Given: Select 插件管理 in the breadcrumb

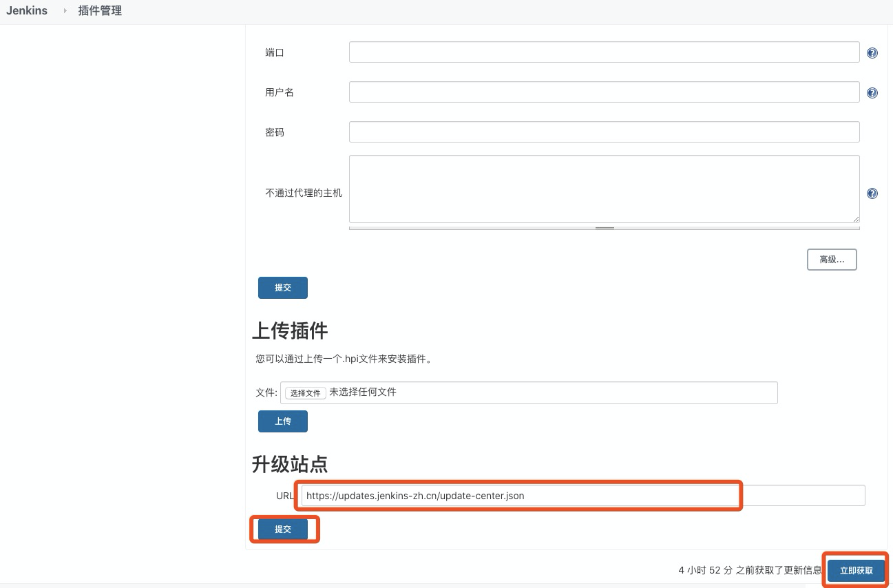Looking at the screenshot, I should [100, 10].
